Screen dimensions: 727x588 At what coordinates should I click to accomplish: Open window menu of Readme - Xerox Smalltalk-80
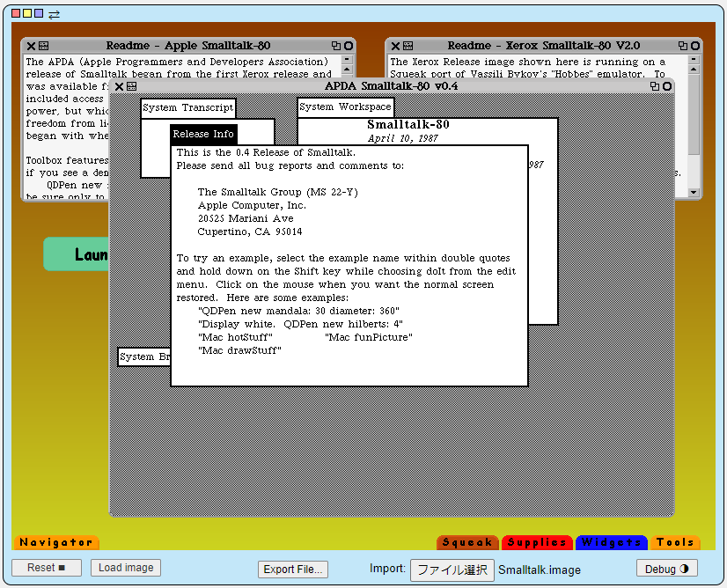pyautogui.click(x=408, y=46)
